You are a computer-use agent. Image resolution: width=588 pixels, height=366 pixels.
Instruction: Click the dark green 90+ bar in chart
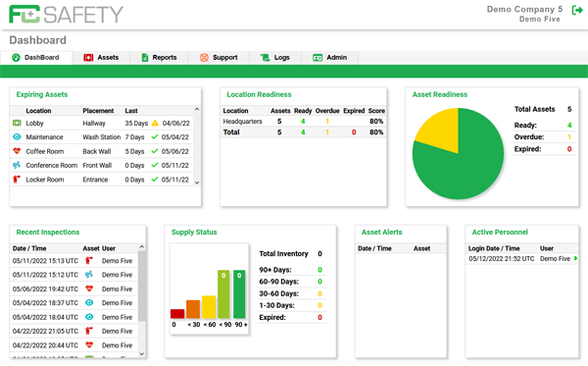coord(239,294)
